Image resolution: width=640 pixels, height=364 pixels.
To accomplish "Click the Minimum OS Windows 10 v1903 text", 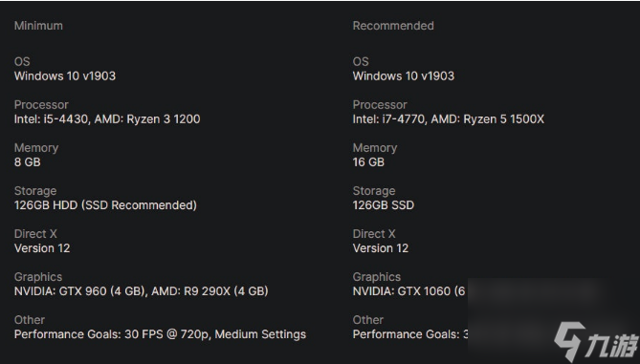I will 65,75.
